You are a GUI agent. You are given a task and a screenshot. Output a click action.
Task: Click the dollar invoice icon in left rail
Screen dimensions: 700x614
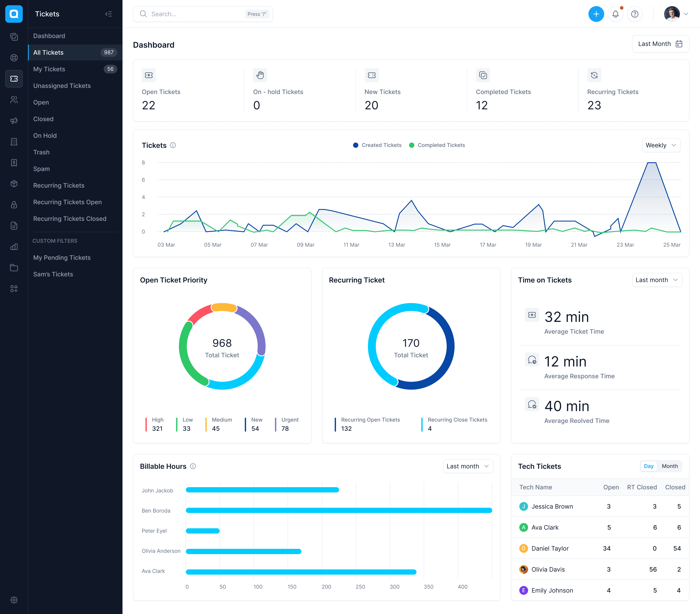click(14, 162)
